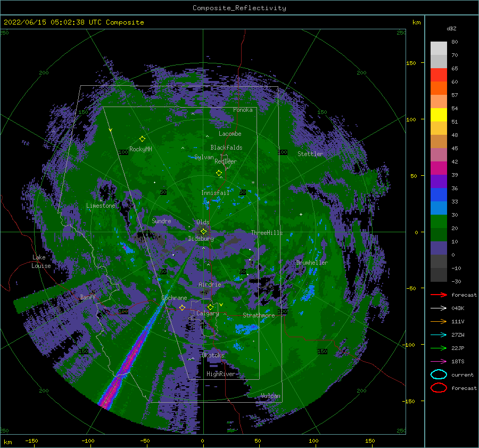Click the HighRiver label
479x448 pixels.
tap(221, 374)
